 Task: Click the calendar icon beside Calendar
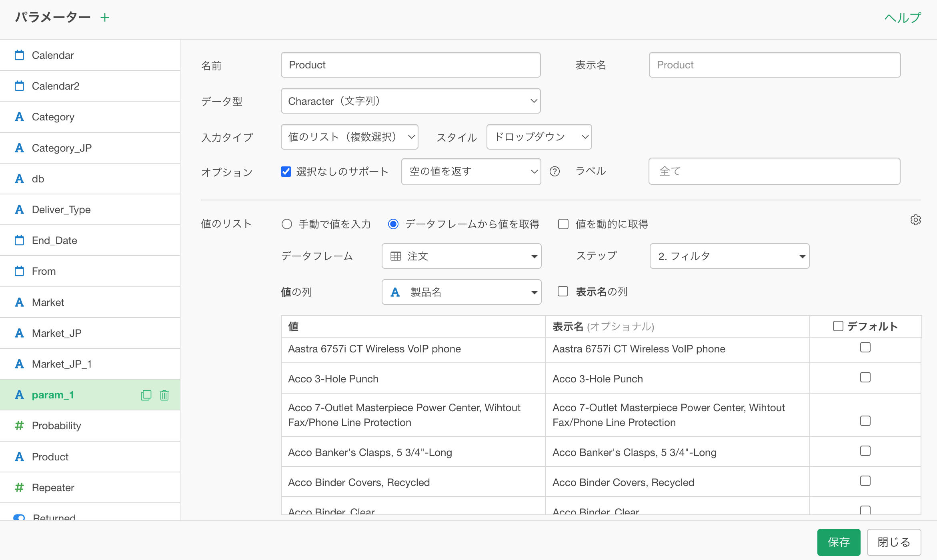pos(19,55)
